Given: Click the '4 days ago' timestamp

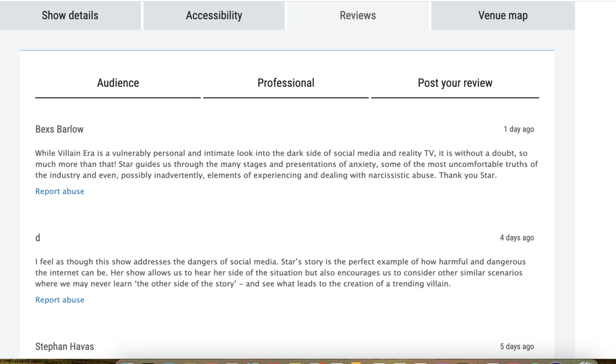Looking at the screenshot, I should [517, 238].
